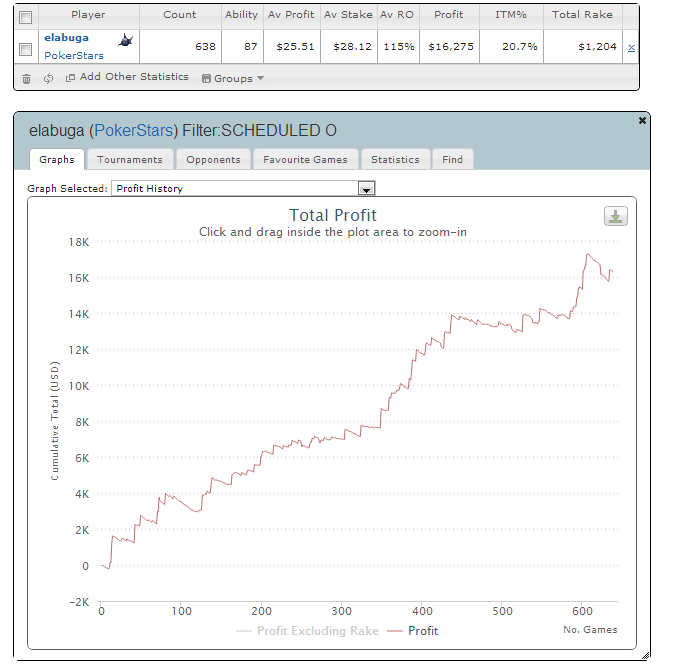
Task: Click the 18K y-axis label
Action: point(79,242)
